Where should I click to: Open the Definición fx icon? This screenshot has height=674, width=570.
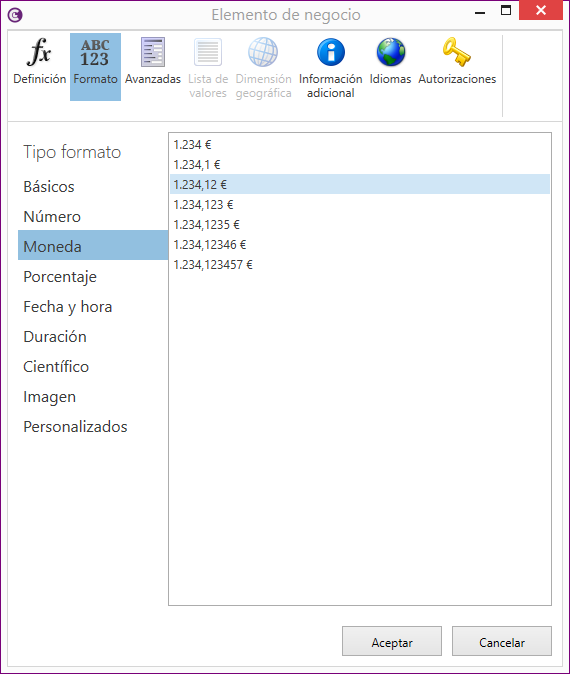point(39,52)
